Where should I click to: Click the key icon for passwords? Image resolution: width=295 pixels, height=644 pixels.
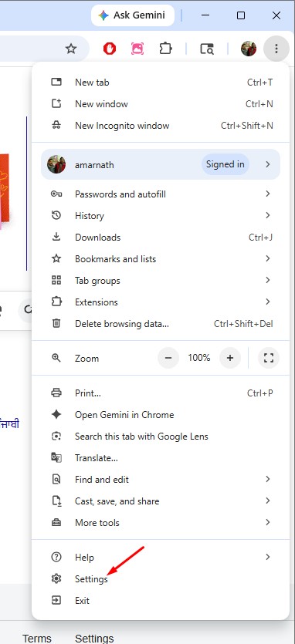(x=56, y=194)
